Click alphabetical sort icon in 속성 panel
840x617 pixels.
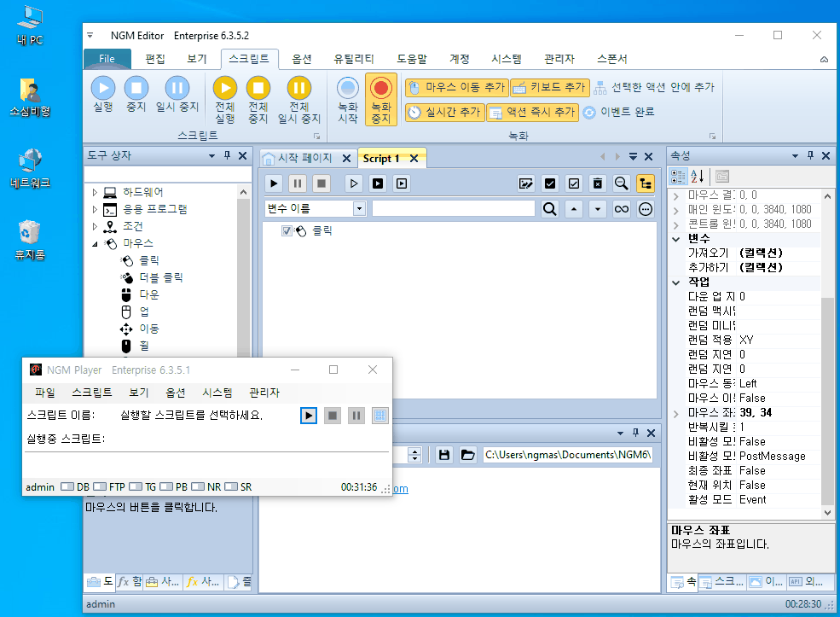tap(698, 176)
